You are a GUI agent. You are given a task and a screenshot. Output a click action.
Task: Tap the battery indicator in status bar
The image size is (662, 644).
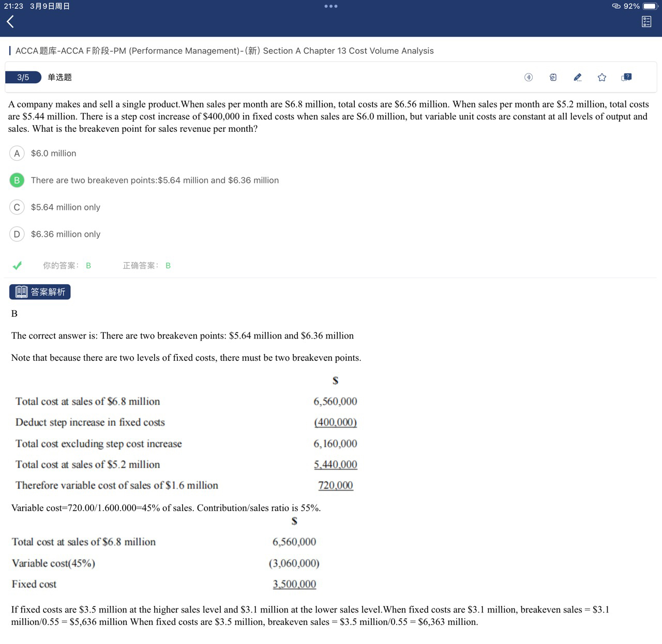click(650, 6)
